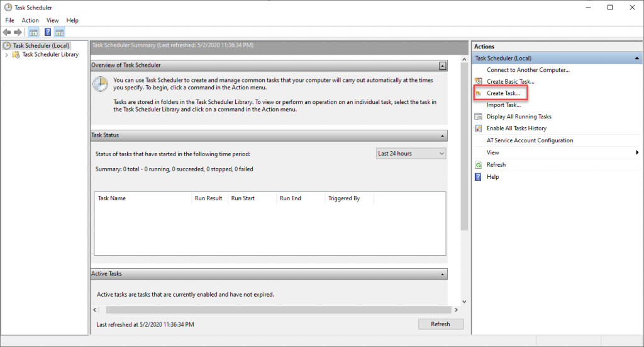
Task: Click the Create Basic Task icon
Action: point(479,81)
